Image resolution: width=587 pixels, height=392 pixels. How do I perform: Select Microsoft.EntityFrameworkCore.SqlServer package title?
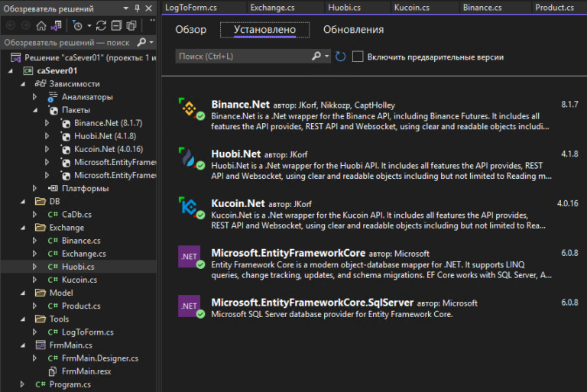(x=312, y=302)
